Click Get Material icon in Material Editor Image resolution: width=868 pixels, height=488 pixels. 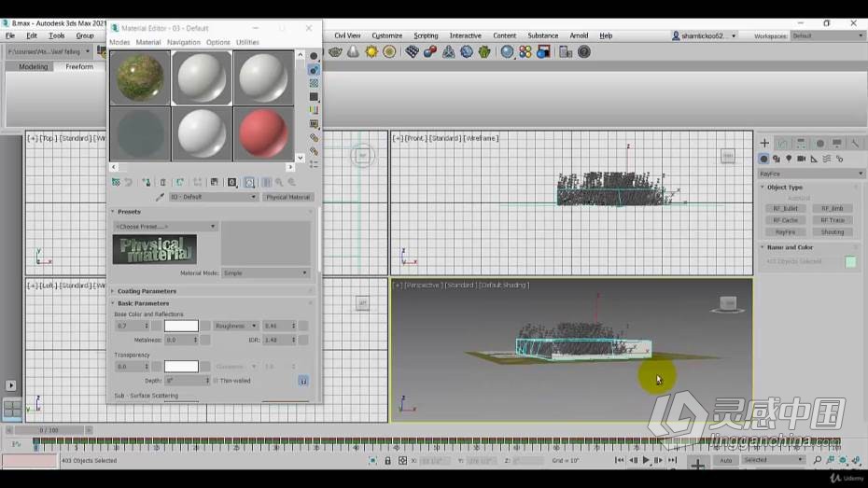(116, 182)
